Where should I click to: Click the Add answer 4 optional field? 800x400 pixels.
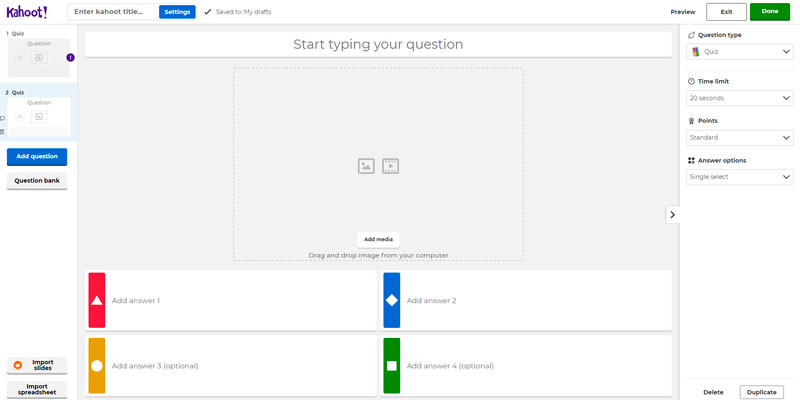[x=526, y=366]
